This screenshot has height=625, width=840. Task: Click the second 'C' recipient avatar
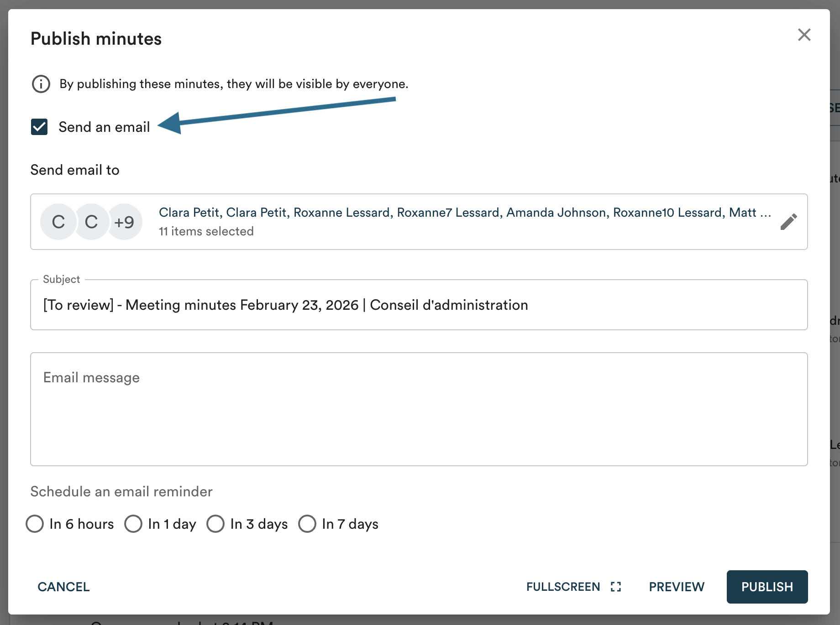click(91, 222)
